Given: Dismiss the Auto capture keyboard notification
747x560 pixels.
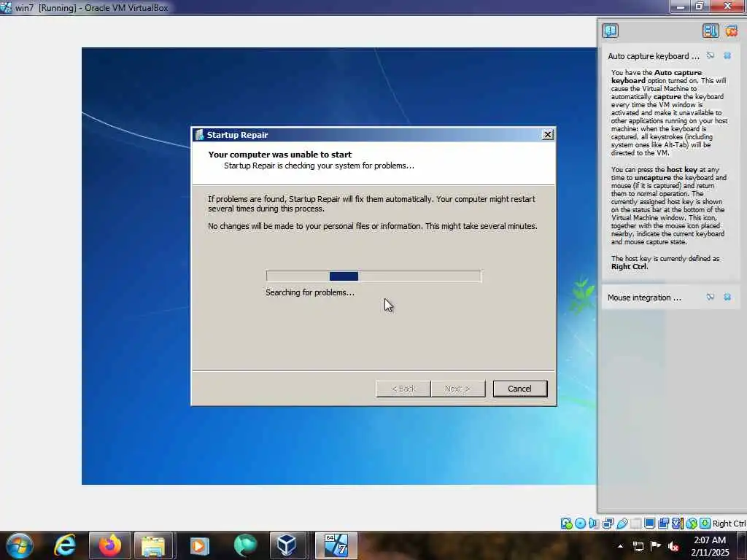Looking at the screenshot, I should (727, 55).
